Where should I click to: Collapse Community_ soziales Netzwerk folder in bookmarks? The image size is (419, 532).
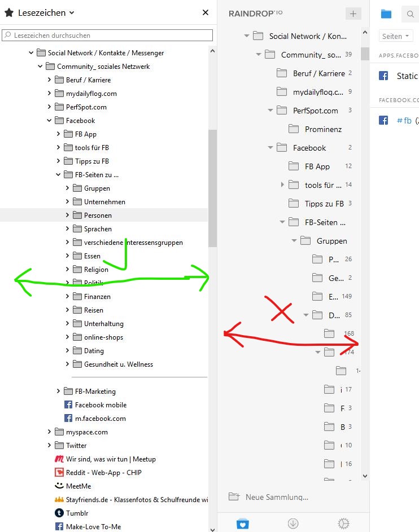coord(40,66)
